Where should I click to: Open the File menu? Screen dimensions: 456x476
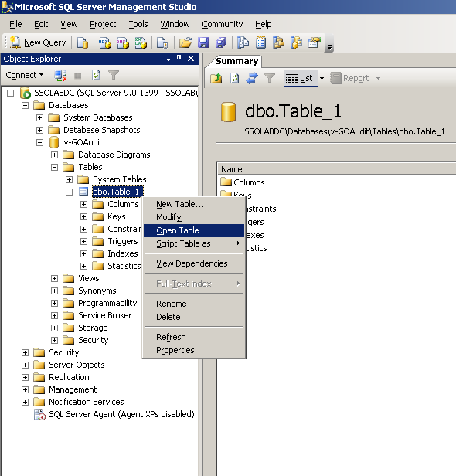pos(15,24)
